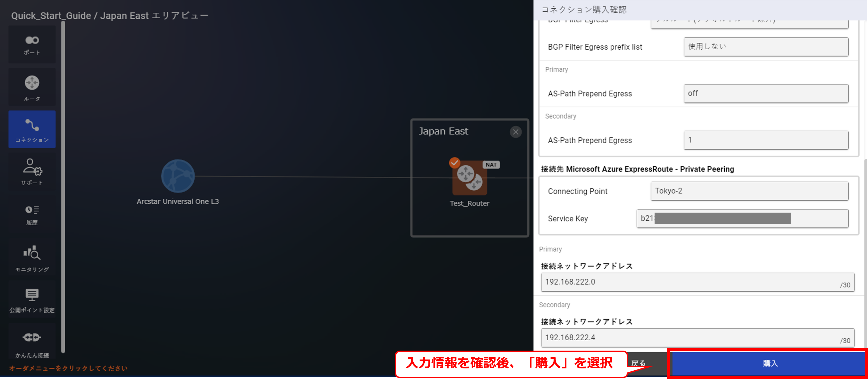Click the Arcstar Universal One L3 node
Image resolution: width=868 pixels, height=380 pixels.
[178, 176]
